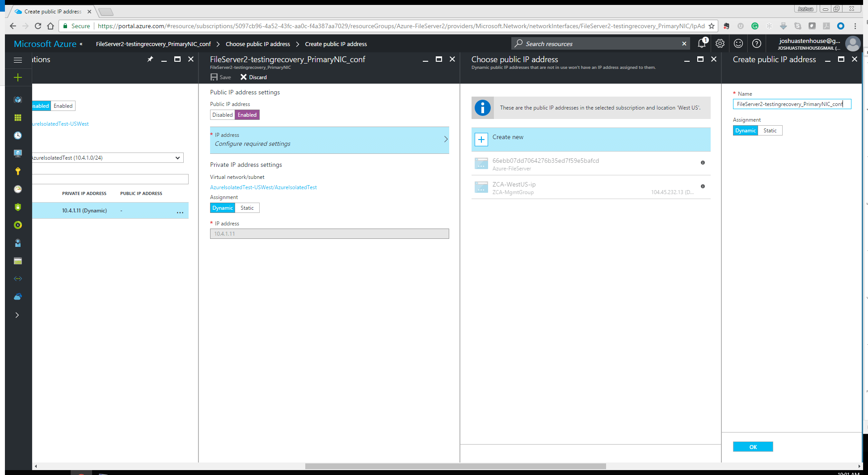Send feedback via the smiley face icon

tap(738, 43)
